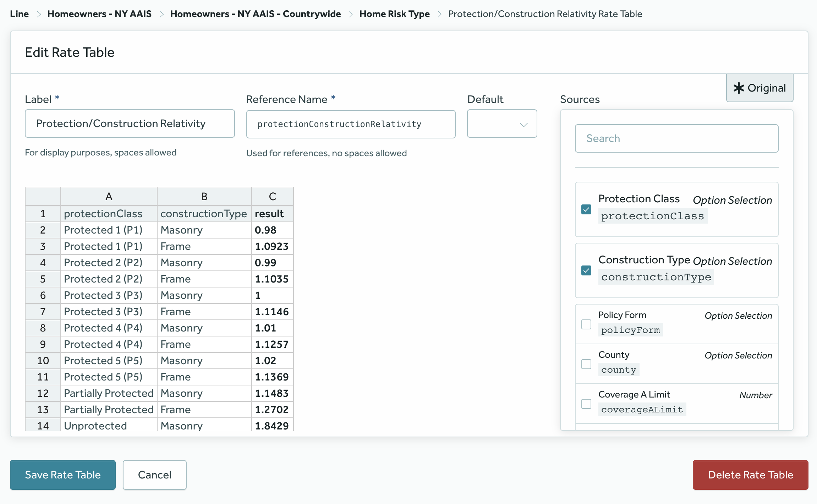817x504 pixels.
Task: Select cell with value 1.1257
Action: pos(273,344)
